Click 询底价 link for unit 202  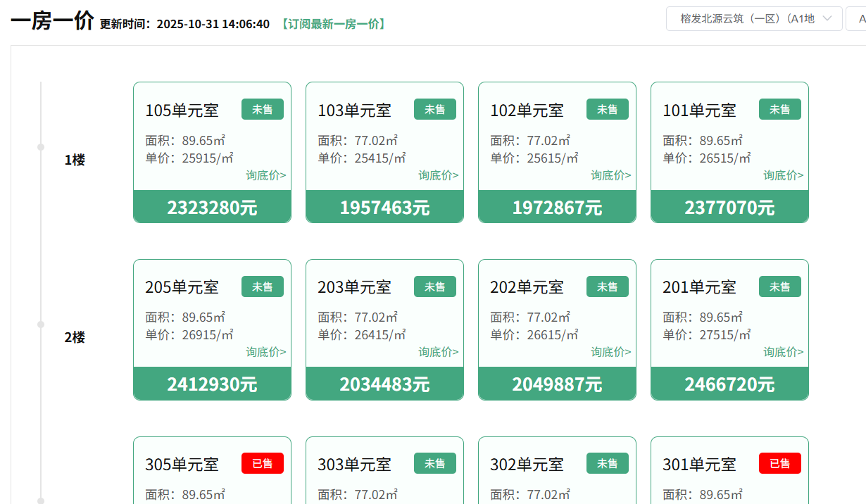coord(611,352)
